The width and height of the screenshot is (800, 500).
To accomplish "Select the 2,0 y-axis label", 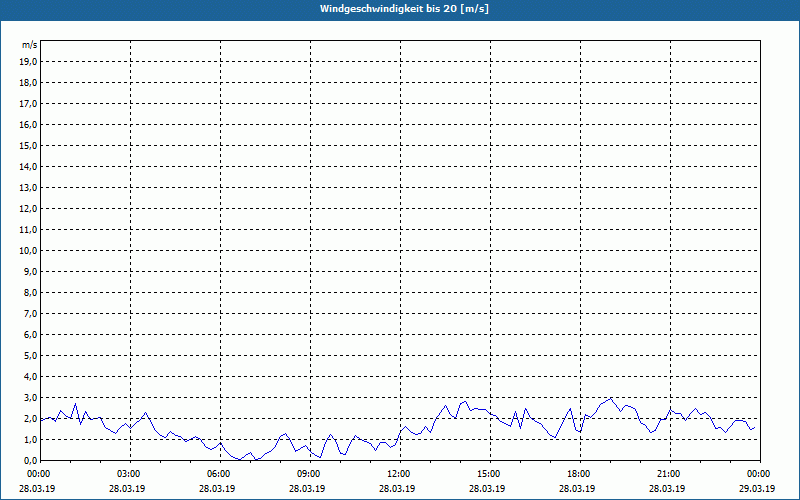I will coord(31,419).
